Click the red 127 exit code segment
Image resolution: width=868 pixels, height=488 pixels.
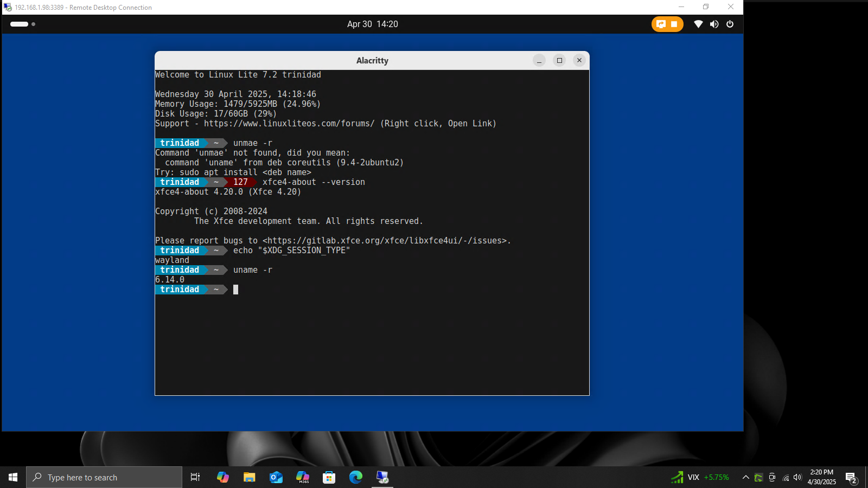pyautogui.click(x=240, y=182)
